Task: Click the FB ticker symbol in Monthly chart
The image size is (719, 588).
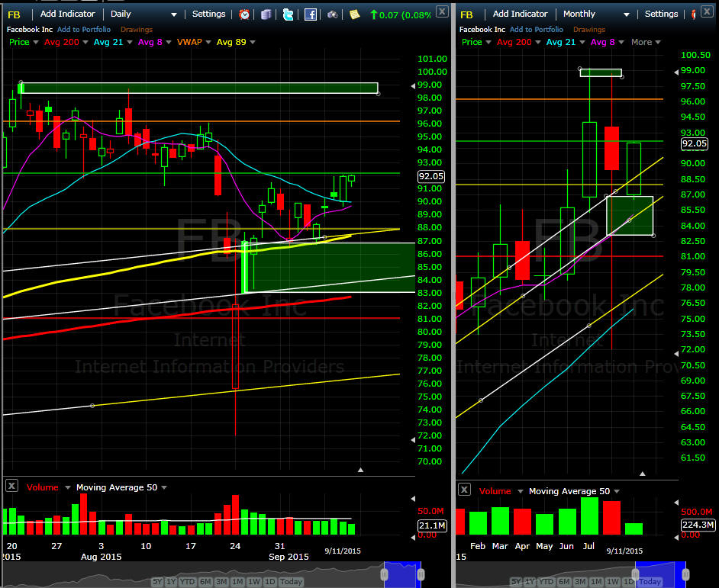Action: coord(466,14)
